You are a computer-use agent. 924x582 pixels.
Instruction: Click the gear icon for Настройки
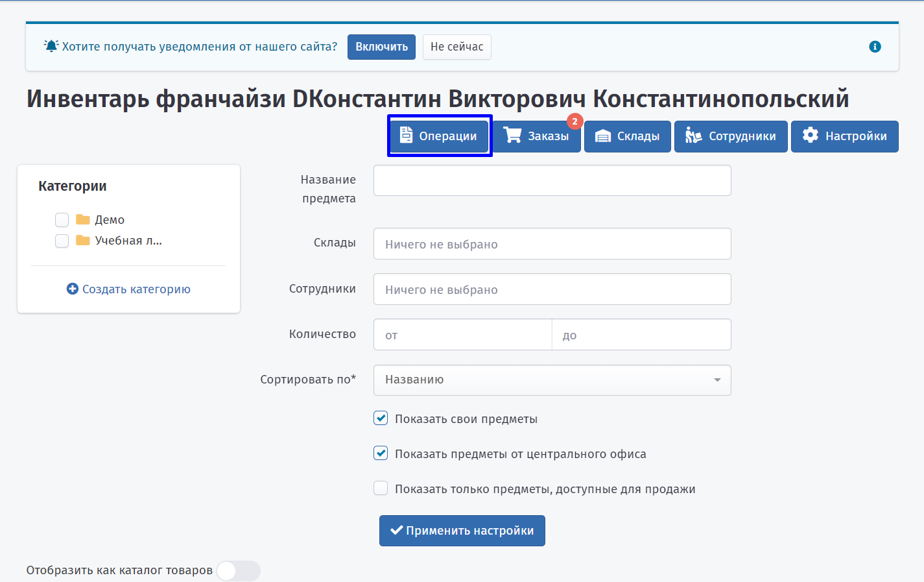(810, 135)
